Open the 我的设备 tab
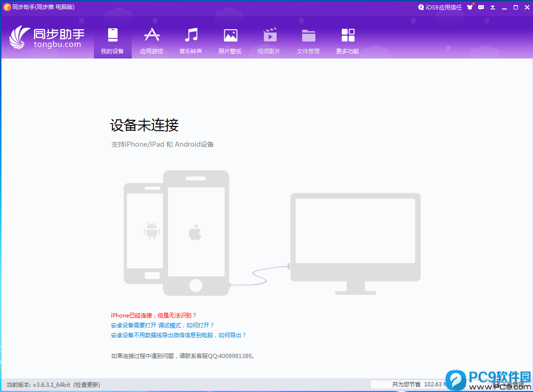 coord(112,42)
